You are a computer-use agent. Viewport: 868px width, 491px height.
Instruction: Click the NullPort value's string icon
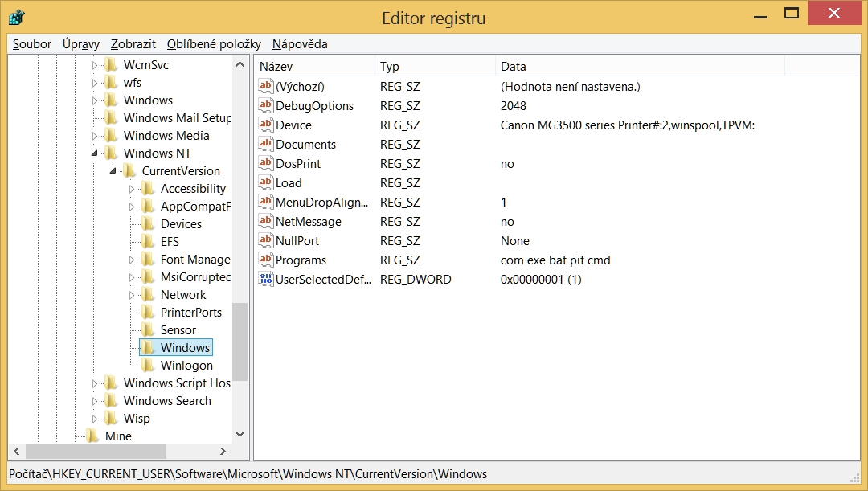coord(266,241)
